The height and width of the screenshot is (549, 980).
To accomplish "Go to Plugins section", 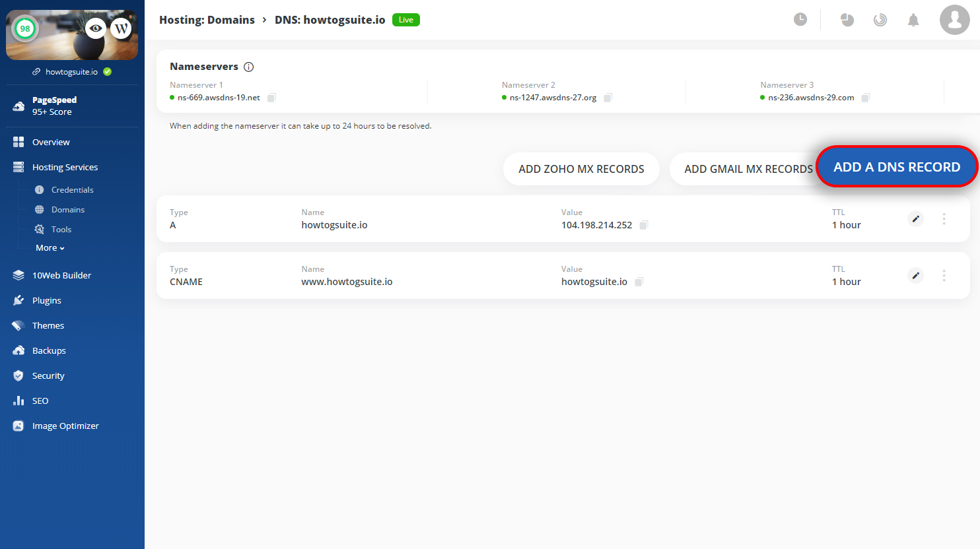I will pyautogui.click(x=46, y=300).
